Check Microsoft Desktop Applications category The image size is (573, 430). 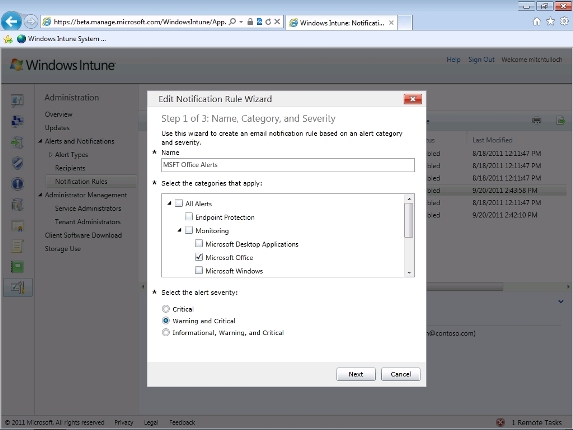point(199,243)
